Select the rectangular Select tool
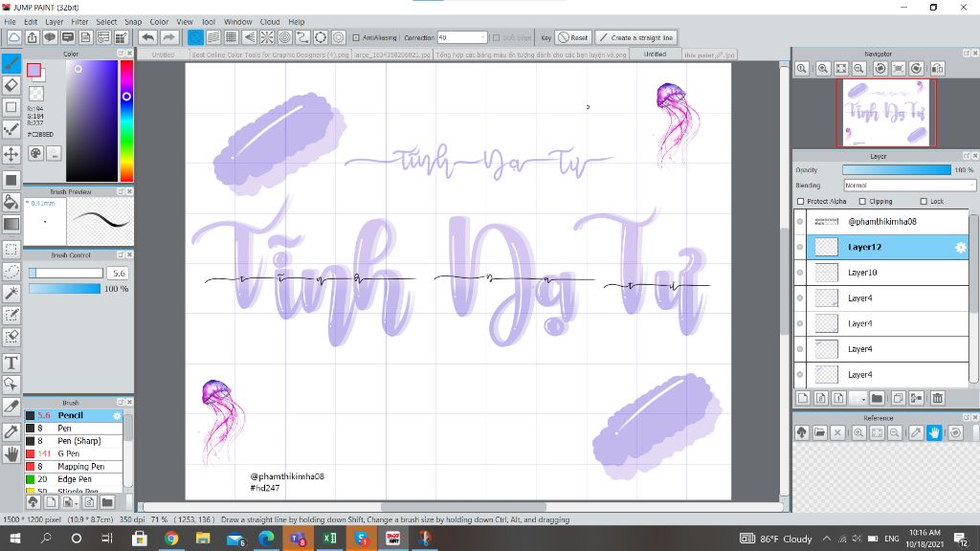980x551 pixels. (x=11, y=250)
